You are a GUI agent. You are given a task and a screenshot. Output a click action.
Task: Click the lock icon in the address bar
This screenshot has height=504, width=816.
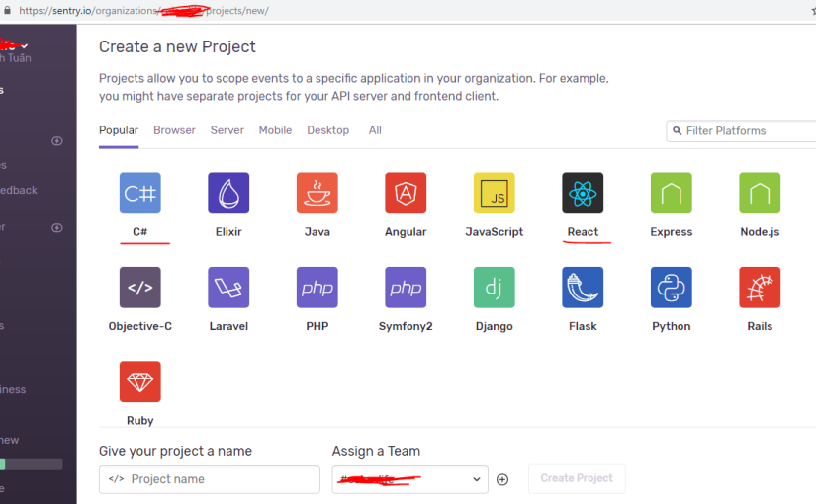7,10
